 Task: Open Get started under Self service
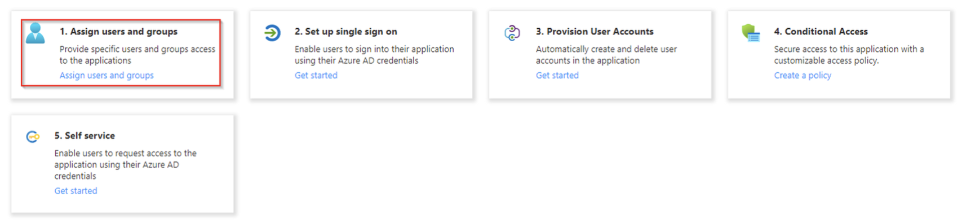point(76,191)
